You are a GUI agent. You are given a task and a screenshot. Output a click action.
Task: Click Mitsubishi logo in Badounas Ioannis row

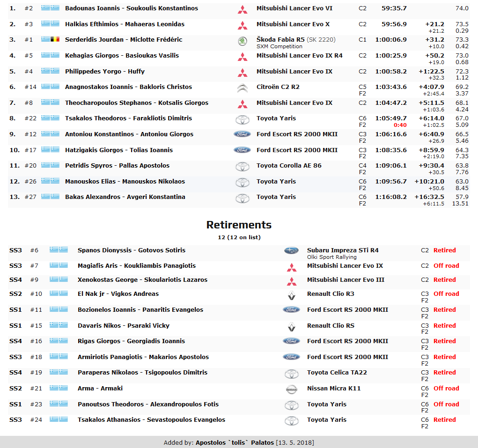[243, 10]
